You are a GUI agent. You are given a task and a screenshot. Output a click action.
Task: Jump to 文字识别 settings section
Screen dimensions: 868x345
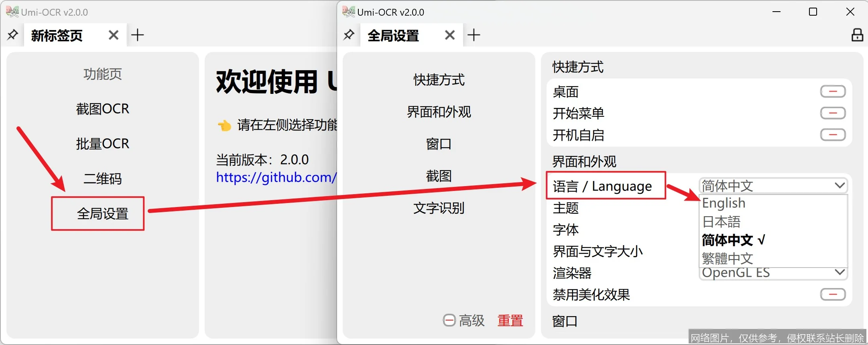[x=439, y=208]
